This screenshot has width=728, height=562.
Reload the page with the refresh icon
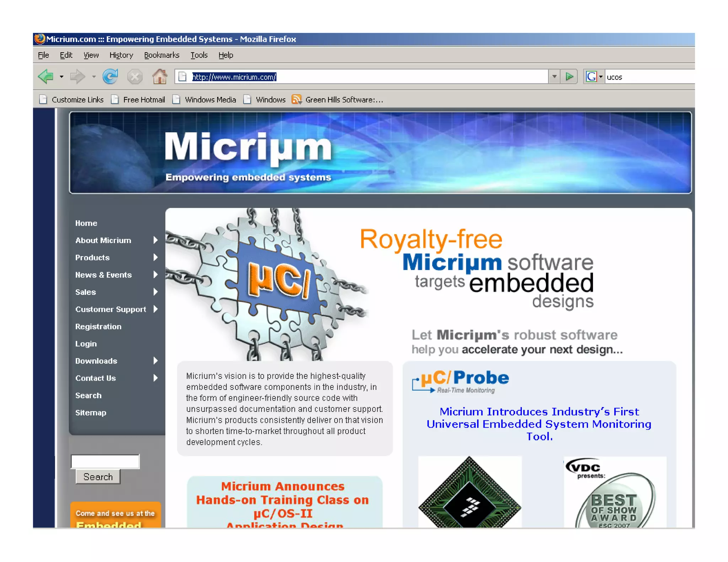pos(110,77)
